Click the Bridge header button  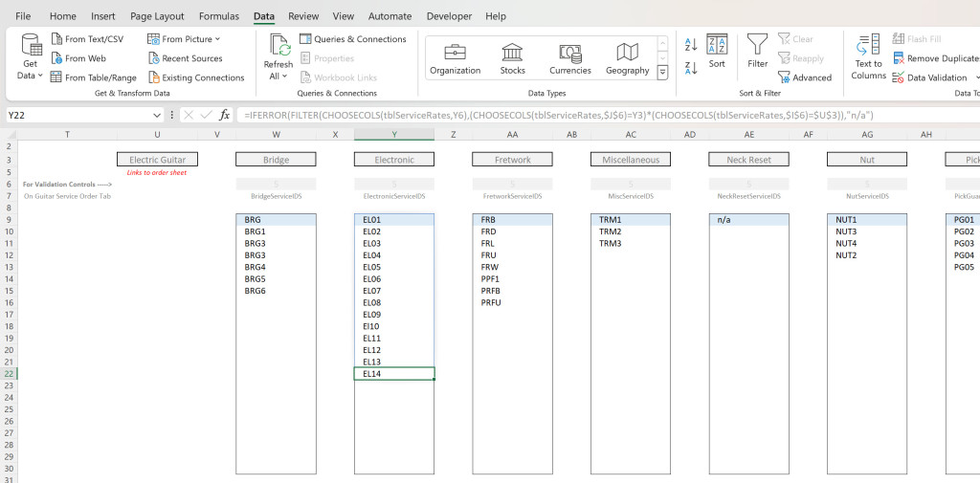pos(276,160)
